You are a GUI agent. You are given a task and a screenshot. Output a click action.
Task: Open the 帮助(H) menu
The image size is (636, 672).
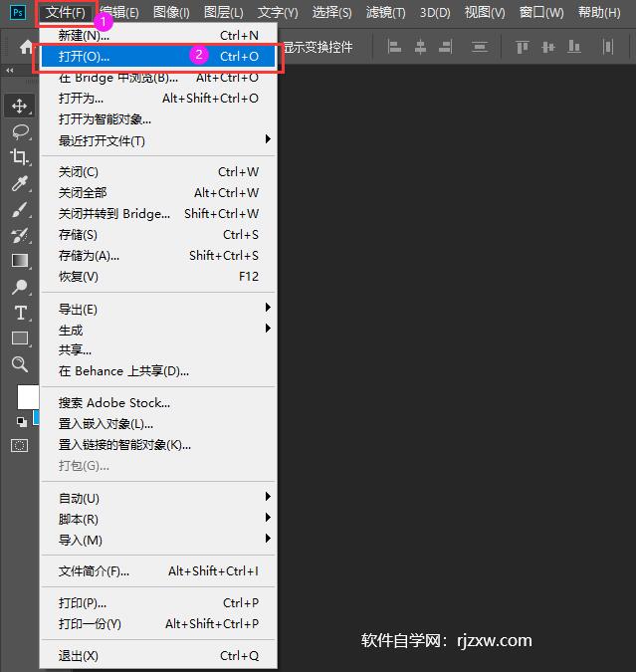599,12
